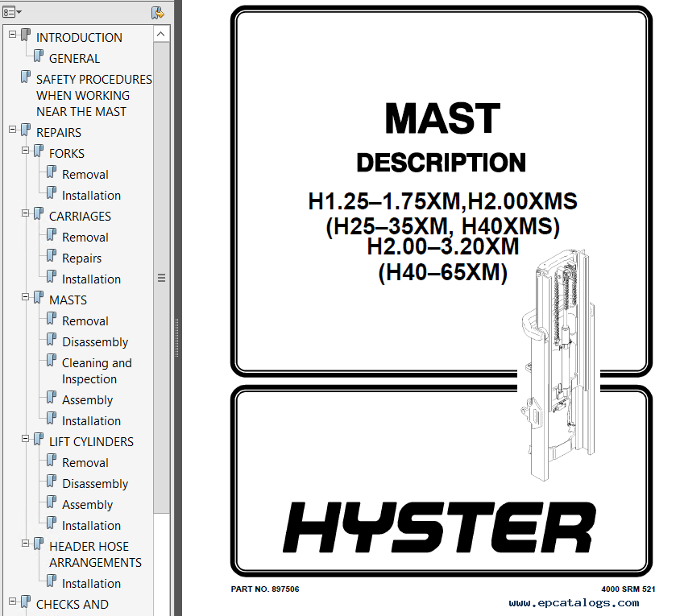Open the bookmarks options menu dropdown
680x616 pixels.
[12, 12]
